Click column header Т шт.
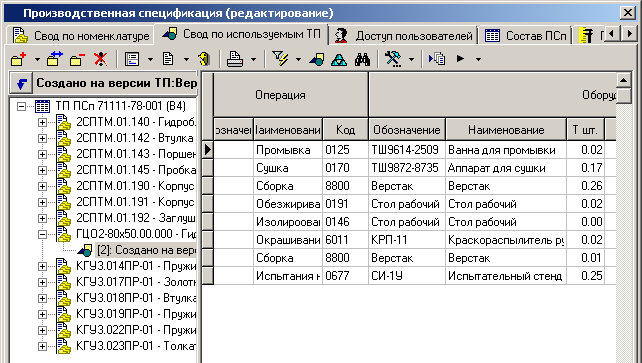 (x=586, y=130)
